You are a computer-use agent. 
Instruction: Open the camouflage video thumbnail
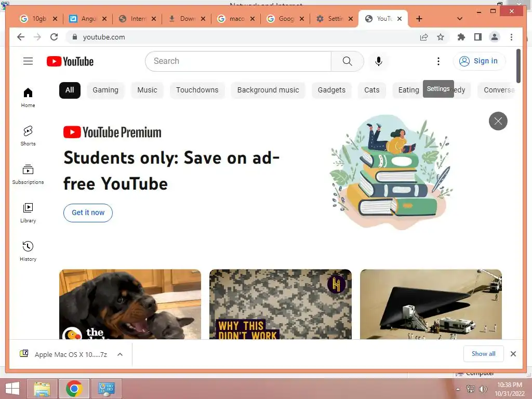[x=280, y=304]
